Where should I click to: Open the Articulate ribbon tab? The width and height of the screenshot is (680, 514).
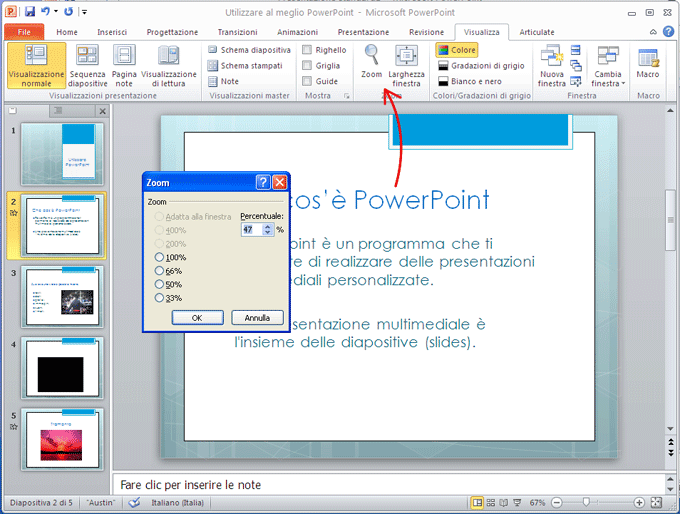tap(537, 32)
